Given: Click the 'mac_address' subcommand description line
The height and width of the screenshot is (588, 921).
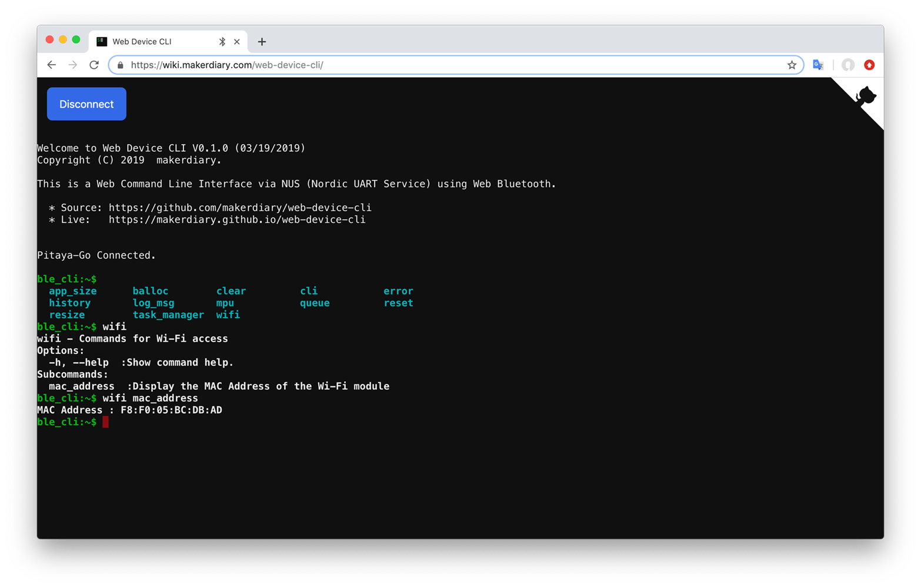Looking at the screenshot, I should coord(219,386).
